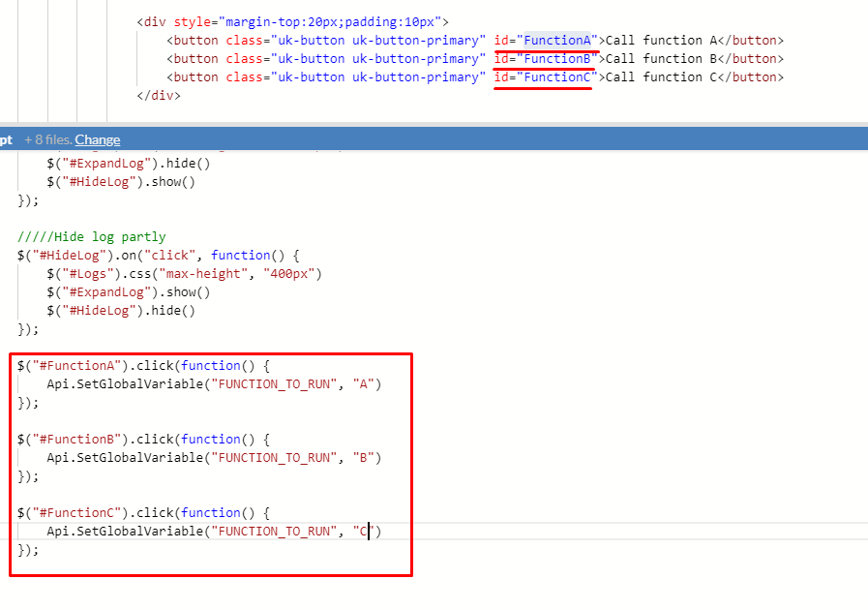
Task: Click the id="FunctionC" attribute in the HTML
Action: 546,77
